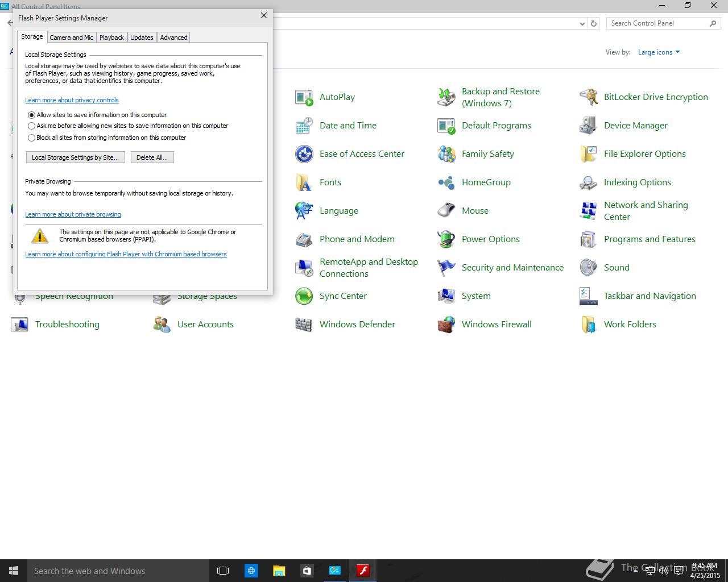
Task: Open the Windows Firewall icon
Action: pyautogui.click(x=446, y=325)
